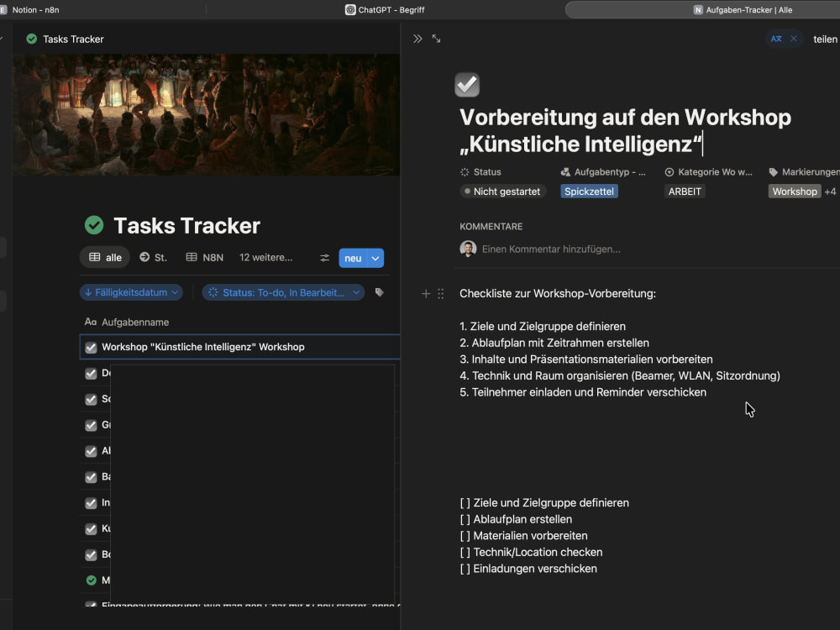Screen dimensions: 840x630
Task: Collapse the side peek with double-chevron icon
Action: pos(417,39)
